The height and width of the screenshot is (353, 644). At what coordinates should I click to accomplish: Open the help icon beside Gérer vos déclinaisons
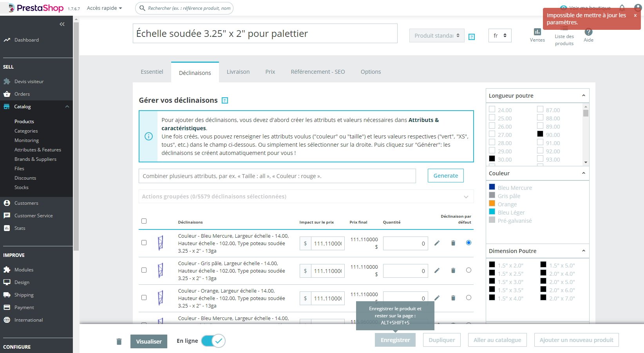coord(225,100)
